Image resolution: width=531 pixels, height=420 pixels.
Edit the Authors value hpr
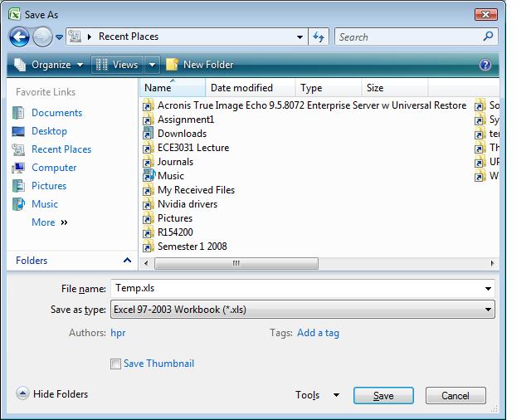(118, 333)
